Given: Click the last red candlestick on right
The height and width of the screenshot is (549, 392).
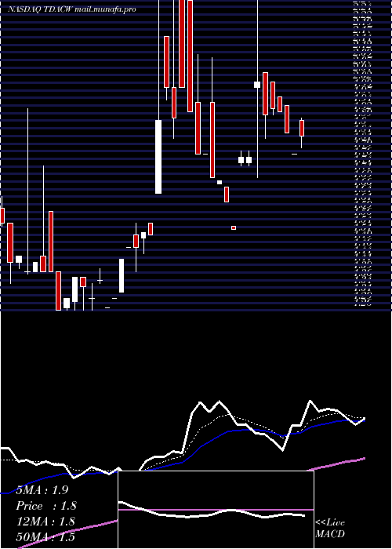Looking at the screenshot, I should [x=302, y=128].
